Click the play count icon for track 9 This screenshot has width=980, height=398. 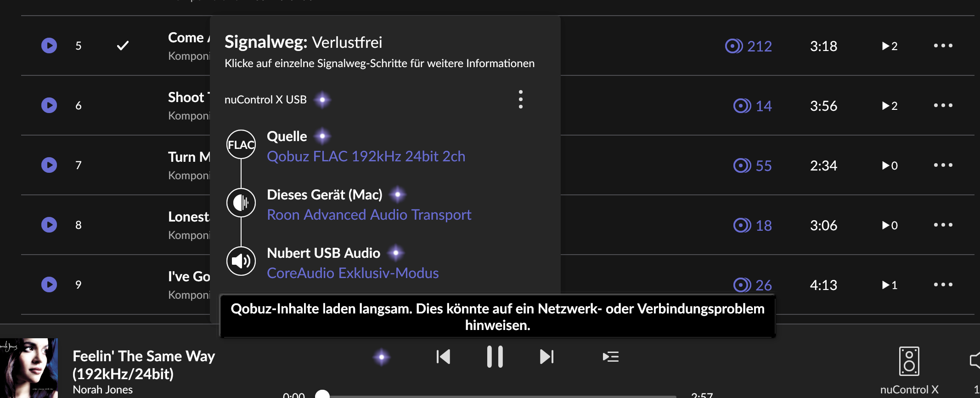890,285
